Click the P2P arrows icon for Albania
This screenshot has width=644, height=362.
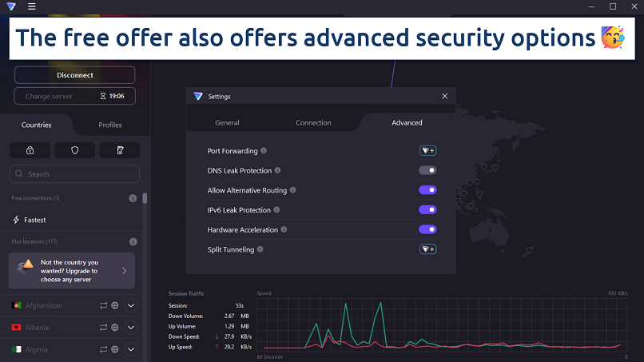[102, 328]
